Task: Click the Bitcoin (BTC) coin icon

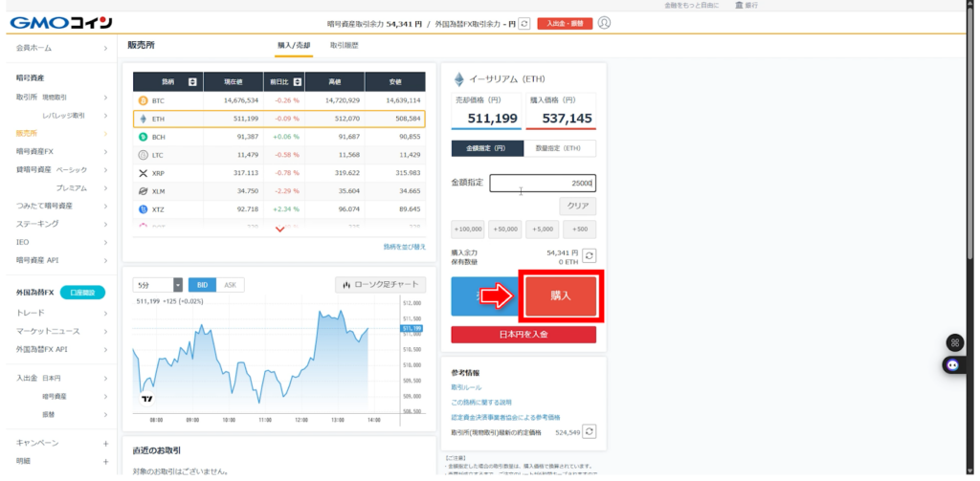Action: point(144,100)
